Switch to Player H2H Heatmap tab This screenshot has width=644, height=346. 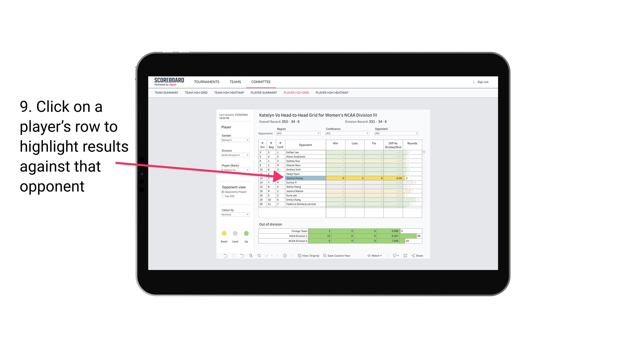point(332,93)
